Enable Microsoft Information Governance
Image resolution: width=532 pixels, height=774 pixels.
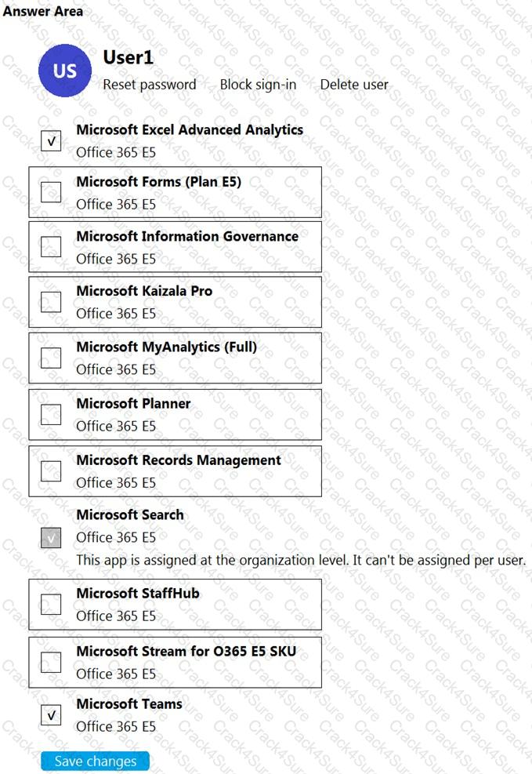[x=50, y=247]
